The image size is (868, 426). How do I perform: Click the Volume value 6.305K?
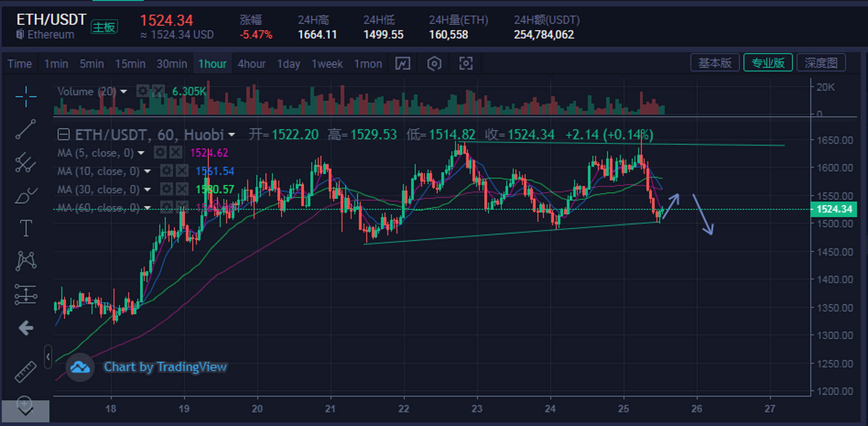189,91
